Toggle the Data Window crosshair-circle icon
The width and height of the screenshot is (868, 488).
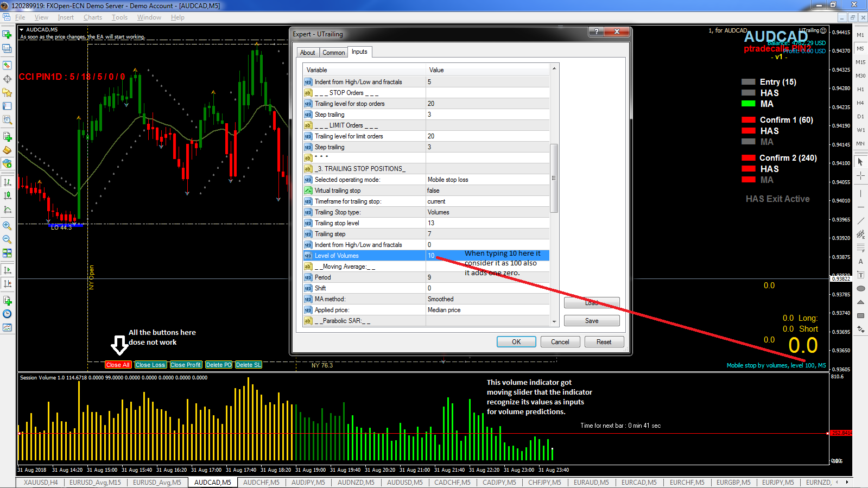point(7,79)
